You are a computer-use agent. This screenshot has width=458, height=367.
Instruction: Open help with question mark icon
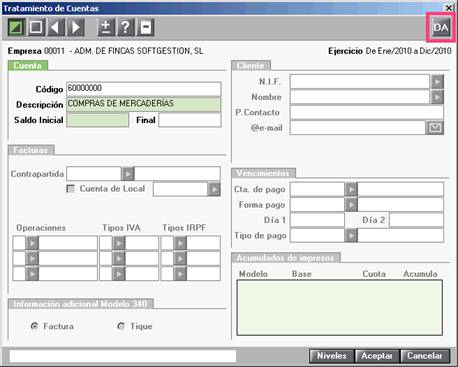tap(126, 27)
